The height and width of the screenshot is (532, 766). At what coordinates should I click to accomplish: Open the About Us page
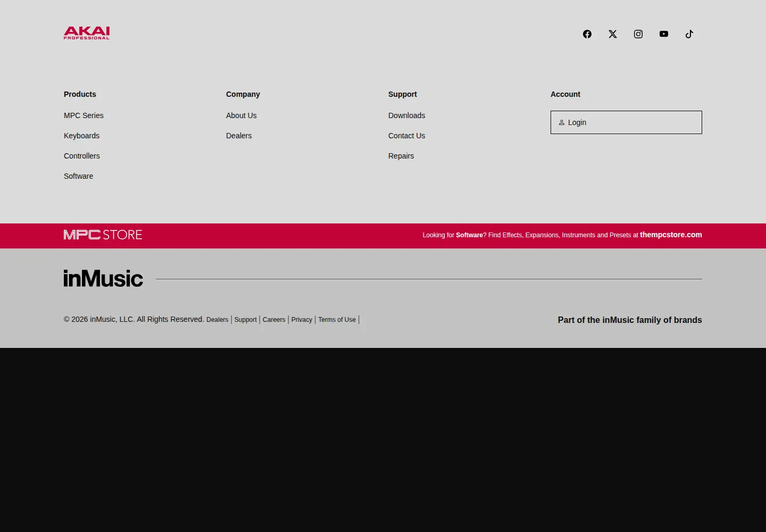pyautogui.click(x=241, y=115)
